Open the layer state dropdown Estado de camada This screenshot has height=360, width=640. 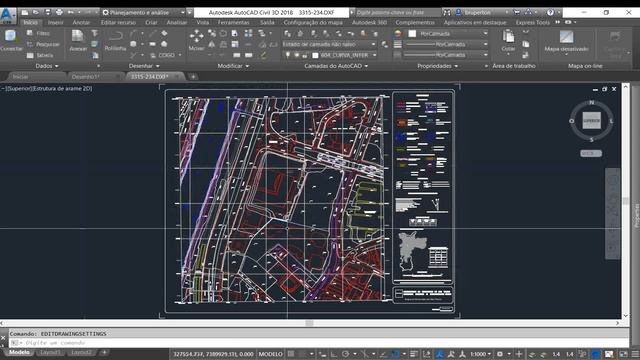[x=329, y=44]
